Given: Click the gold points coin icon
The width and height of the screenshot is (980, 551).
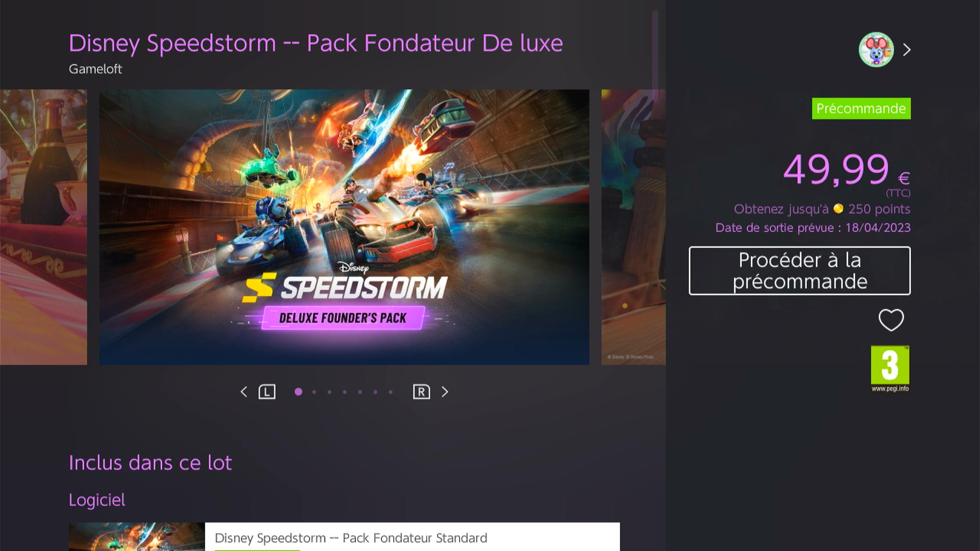Looking at the screenshot, I should point(838,209).
